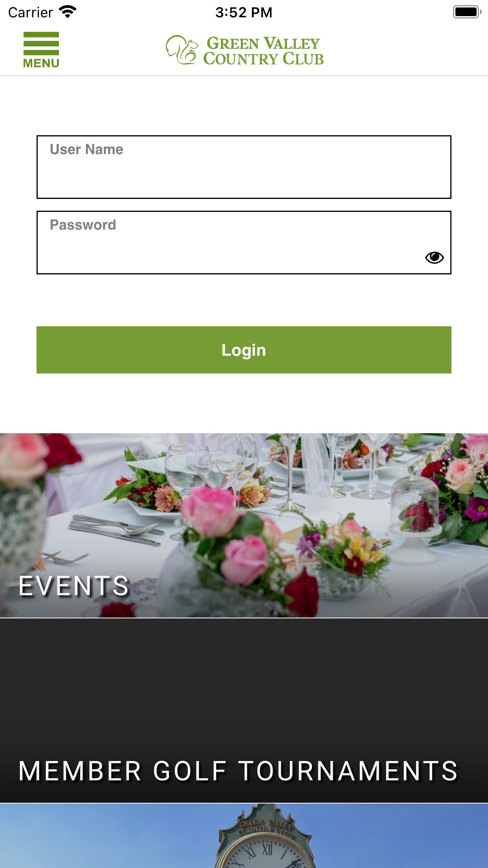The height and width of the screenshot is (868, 488).
Task: Focus the Password input field
Action: (x=244, y=243)
